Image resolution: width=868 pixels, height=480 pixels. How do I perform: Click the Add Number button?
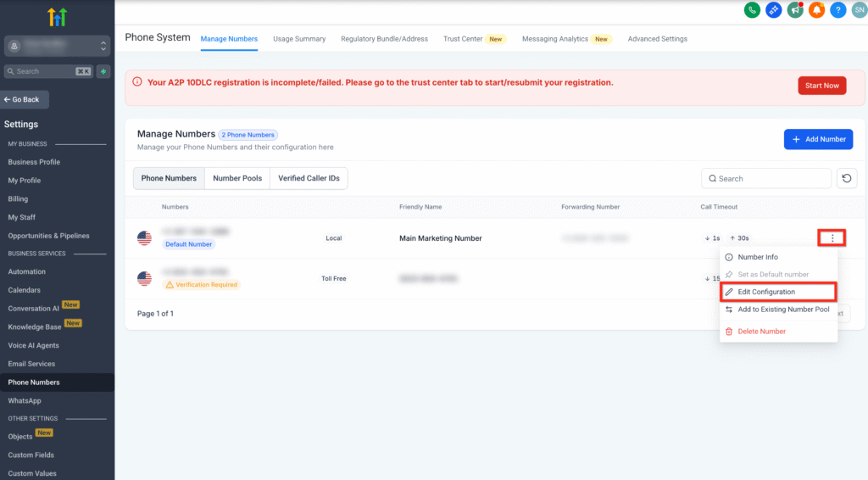[818, 139]
